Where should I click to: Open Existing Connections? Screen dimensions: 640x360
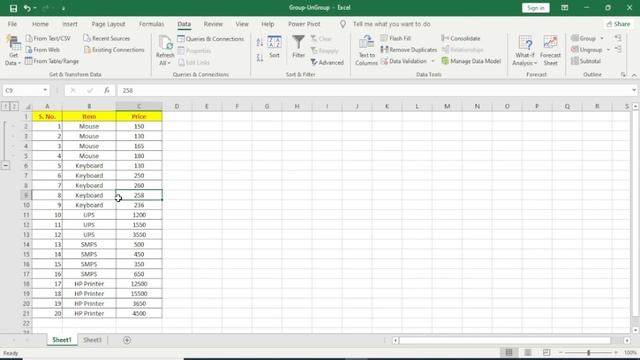tap(114, 50)
